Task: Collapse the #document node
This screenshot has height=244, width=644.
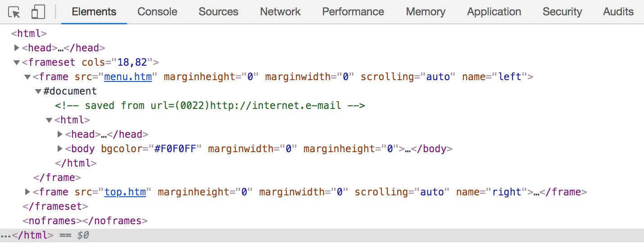Action: (x=38, y=91)
